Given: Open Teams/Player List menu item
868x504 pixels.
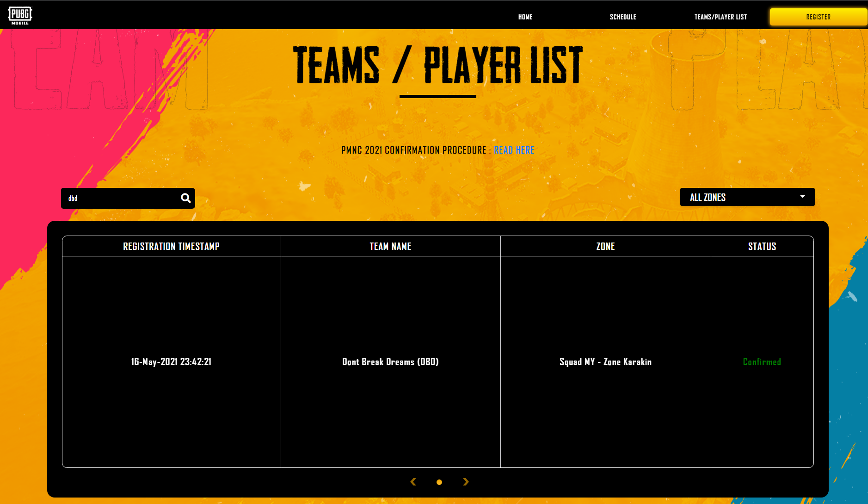Looking at the screenshot, I should coord(720,17).
